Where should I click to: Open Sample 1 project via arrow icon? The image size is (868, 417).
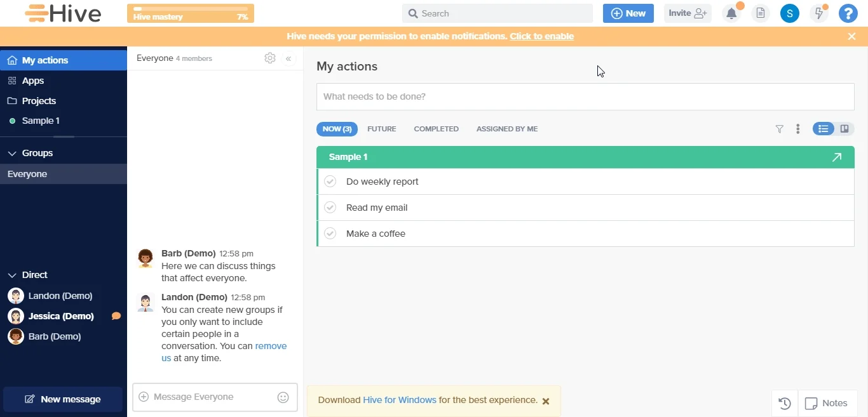(x=837, y=157)
